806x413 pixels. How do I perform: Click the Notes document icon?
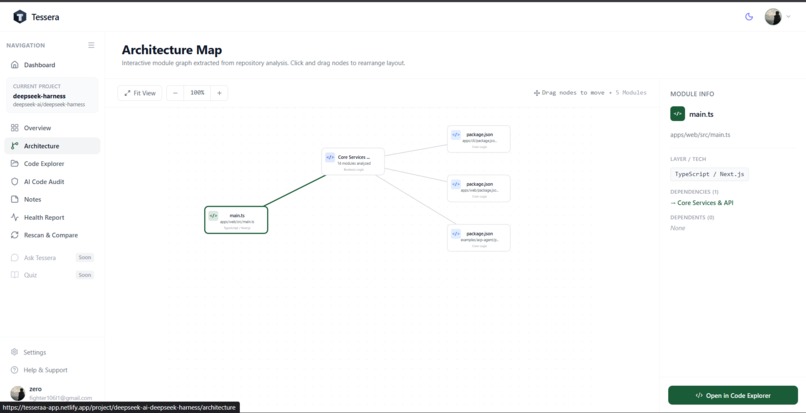[x=14, y=199]
